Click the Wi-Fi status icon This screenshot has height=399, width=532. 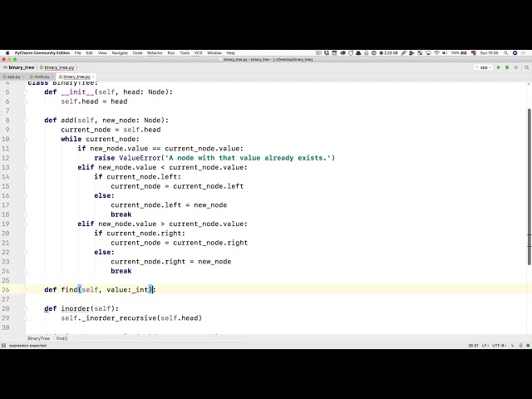436,53
